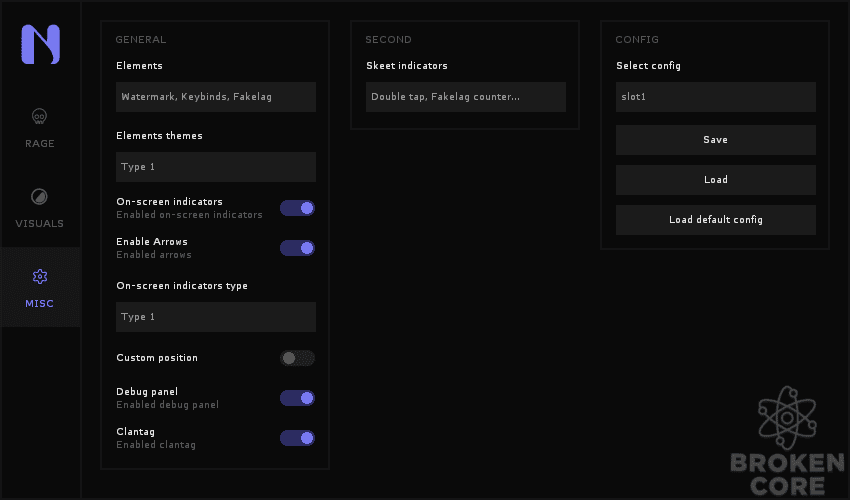This screenshot has height=500, width=850.
Task: Open the MISC tab label
Action: [x=40, y=304]
